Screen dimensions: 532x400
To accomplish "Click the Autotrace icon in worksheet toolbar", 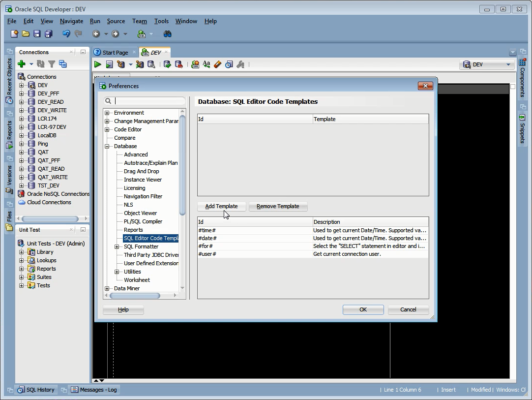I will 140,64.
